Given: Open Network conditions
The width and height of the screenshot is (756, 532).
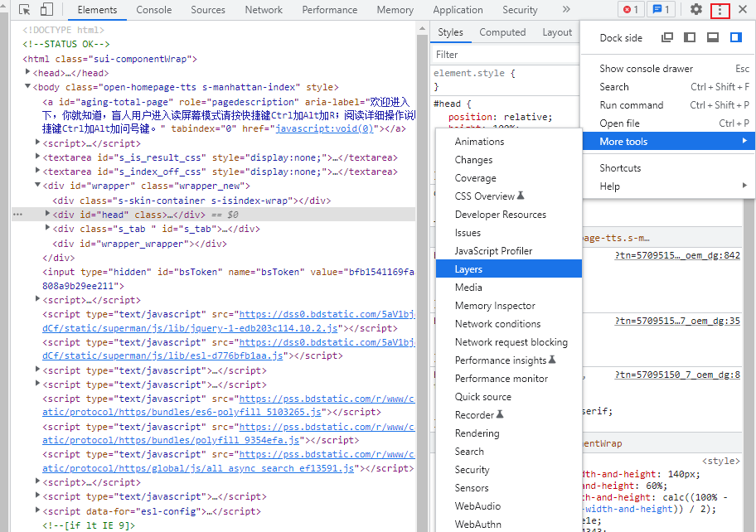Looking at the screenshot, I should 509,324.
